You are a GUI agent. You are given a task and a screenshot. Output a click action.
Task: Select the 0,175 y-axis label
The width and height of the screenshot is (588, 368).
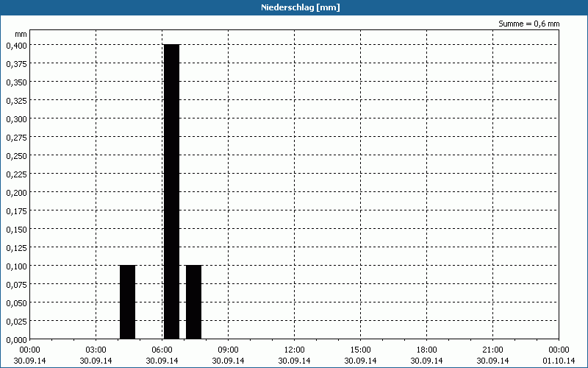pos(17,210)
